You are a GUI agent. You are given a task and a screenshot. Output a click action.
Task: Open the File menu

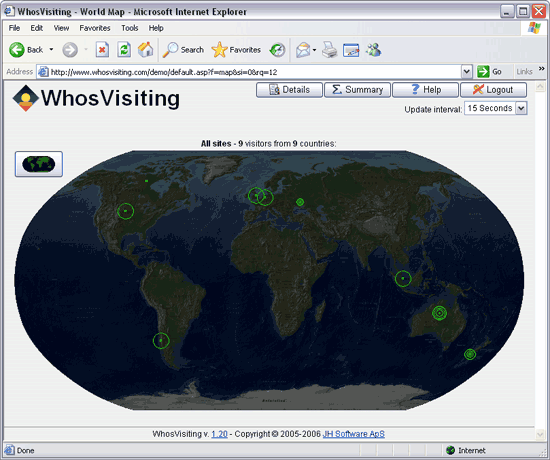tap(14, 28)
